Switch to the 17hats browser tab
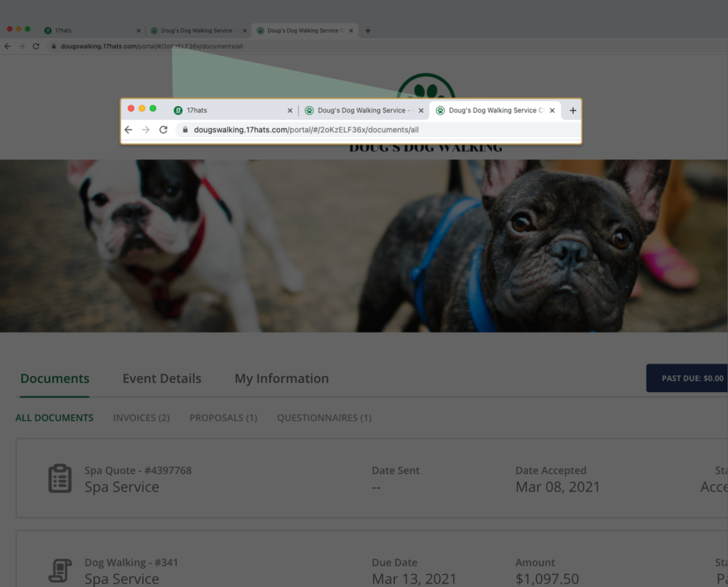The image size is (728, 587). click(x=227, y=111)
